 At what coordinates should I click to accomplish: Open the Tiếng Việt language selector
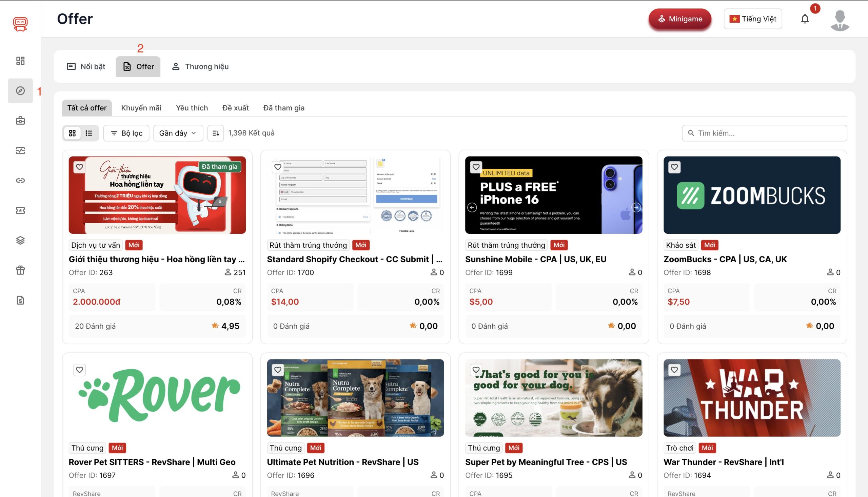point(752,19)
